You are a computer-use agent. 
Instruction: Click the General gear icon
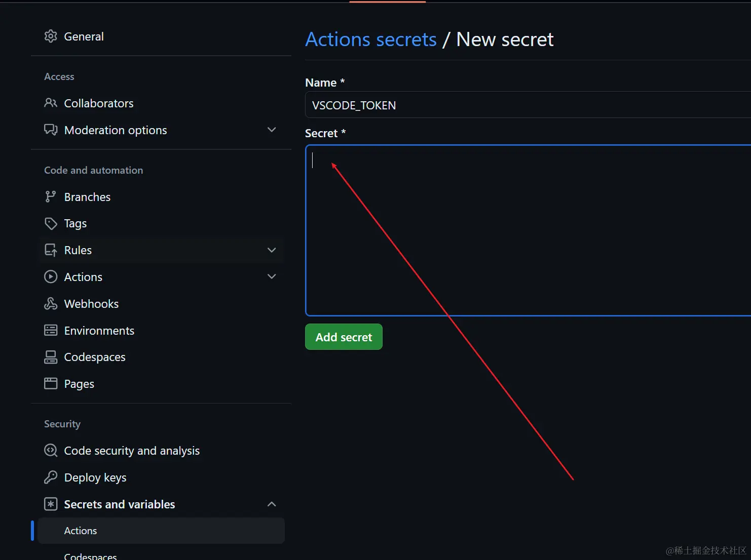click(51, 36)
